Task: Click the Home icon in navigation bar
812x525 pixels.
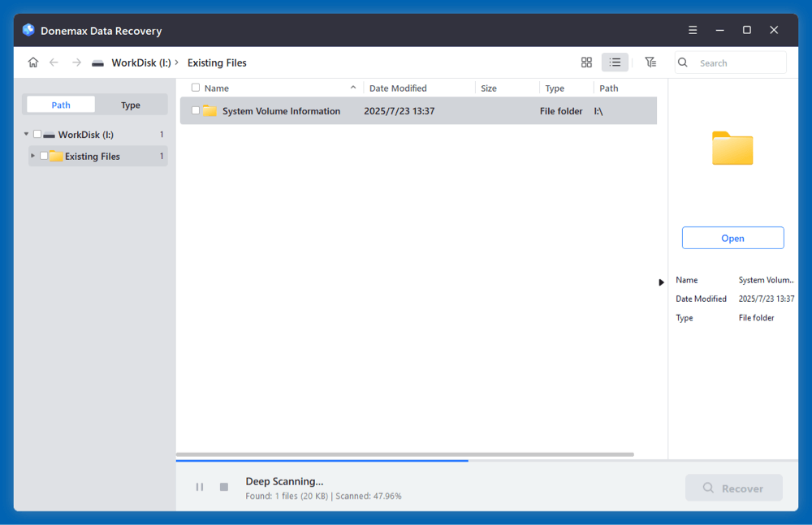Action: click(32, 62)
